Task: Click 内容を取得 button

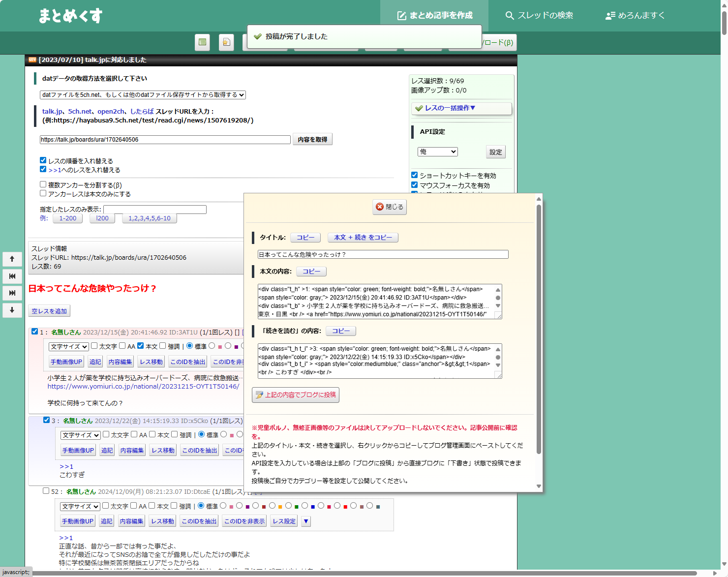Action: coord(312,140)
